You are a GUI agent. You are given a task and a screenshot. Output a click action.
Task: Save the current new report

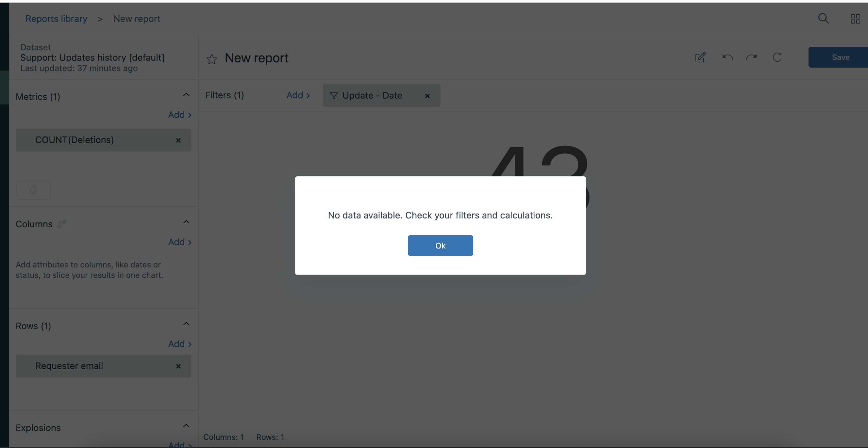pyautogui.click(x=840, y=57)
